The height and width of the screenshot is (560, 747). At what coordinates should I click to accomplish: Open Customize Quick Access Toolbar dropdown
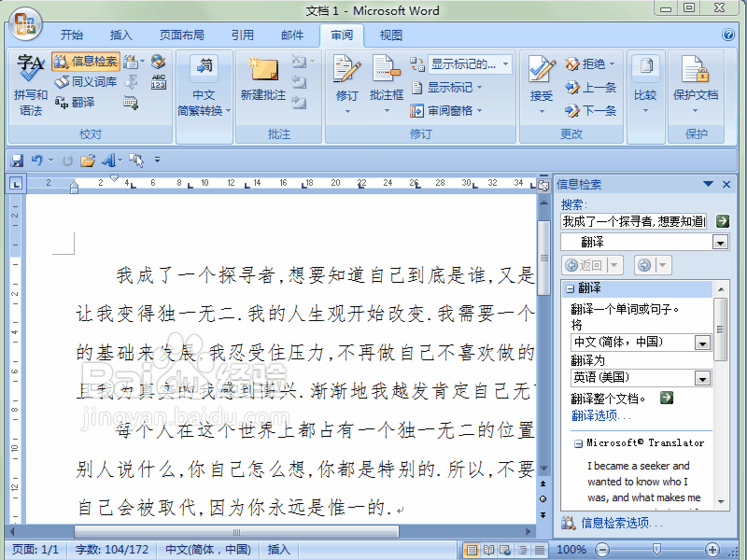point(157,160)
